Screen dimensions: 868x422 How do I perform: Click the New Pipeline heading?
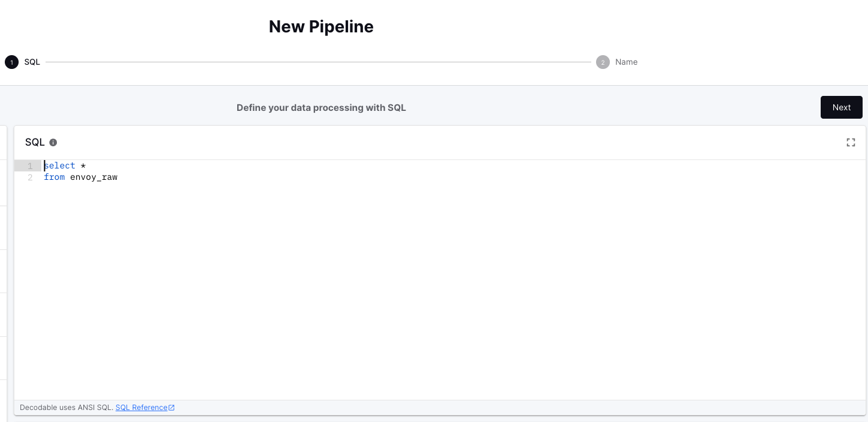pos(321,27)
